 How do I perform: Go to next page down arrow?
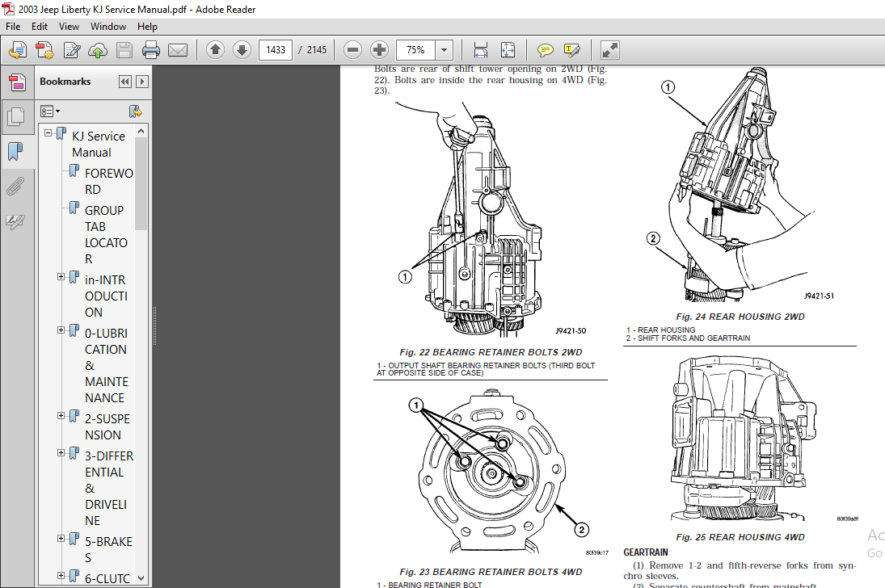(x=242, y=50)
